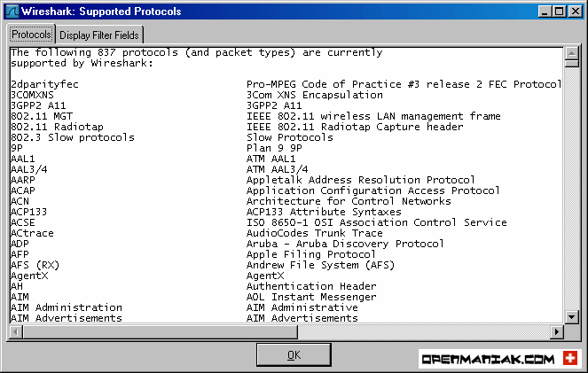Select the 802.11 Radiotap entry
Image resolution: width=588 pixels, height=373 pixels.
tap(57, 127)
